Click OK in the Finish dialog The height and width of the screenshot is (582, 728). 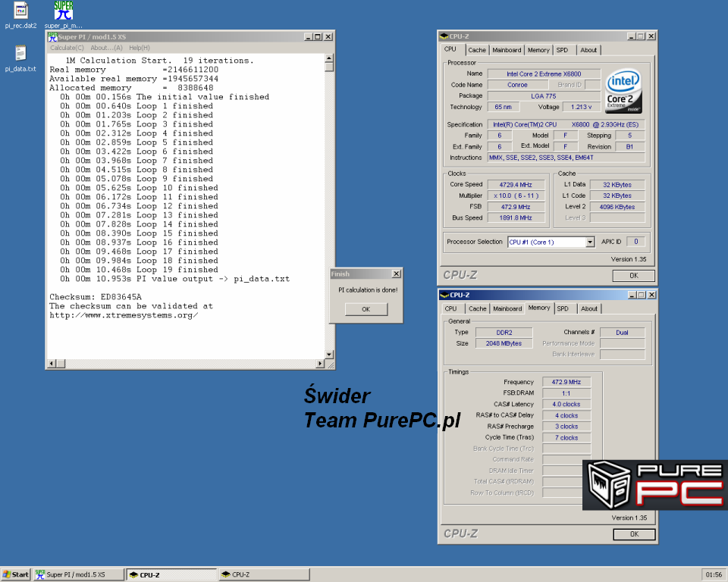(x=366, y=309)
